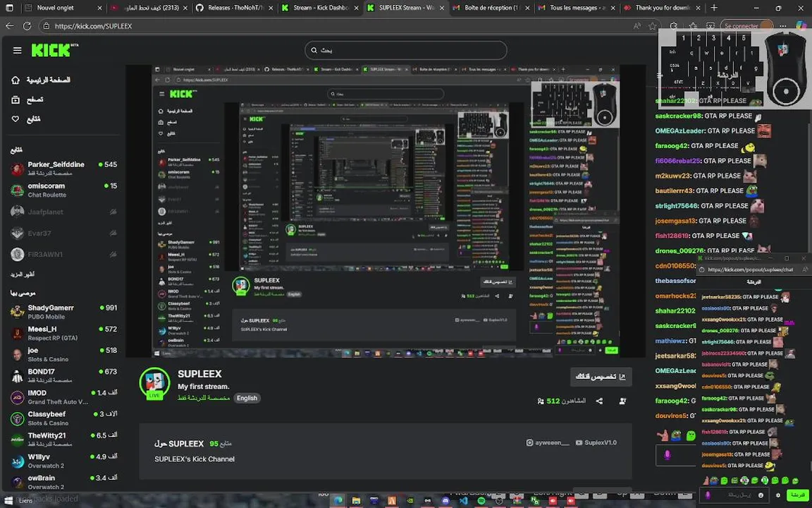Screen dimensions: 812x508
Task: Select offline channel Jaafplanet
Action: click(x=63, y=212)
